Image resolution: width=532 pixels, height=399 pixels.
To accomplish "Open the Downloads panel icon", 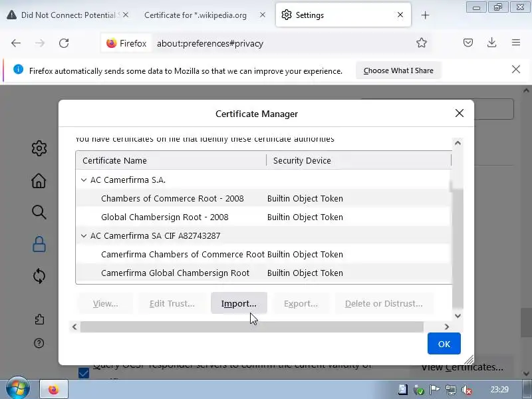I will (x=491, y=43).
